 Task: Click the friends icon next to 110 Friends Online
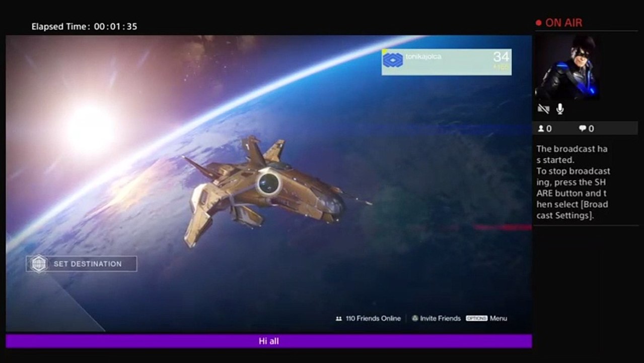(339, 319)
